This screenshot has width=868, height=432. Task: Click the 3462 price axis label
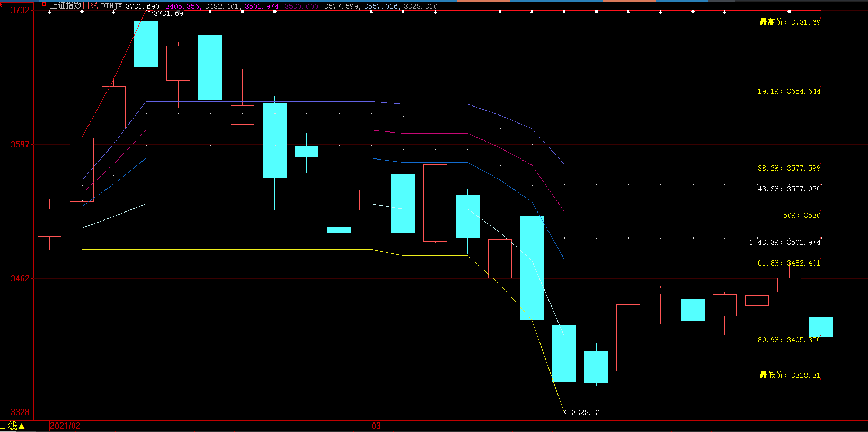pyautogui.click(x=20, y=278)
